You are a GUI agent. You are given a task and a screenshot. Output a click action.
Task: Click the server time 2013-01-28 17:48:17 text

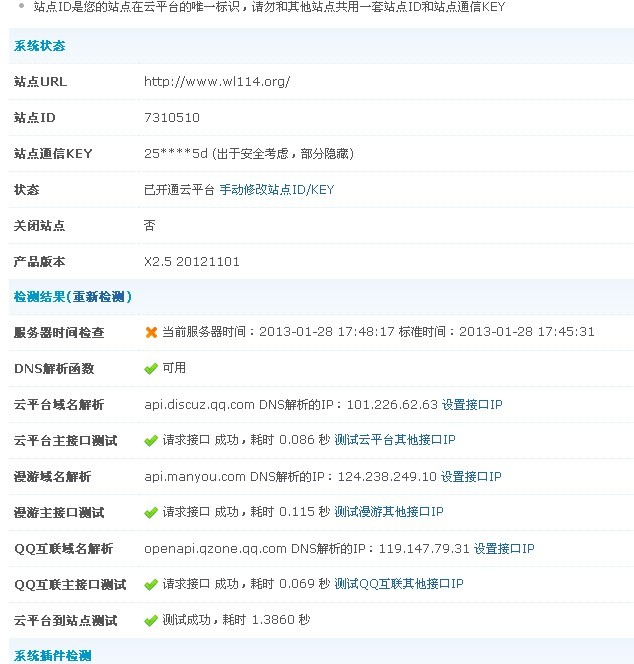[x=327, y=332]
